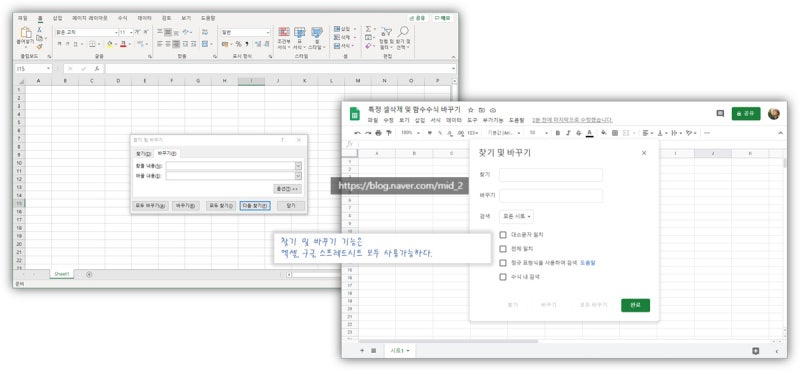Click the Excel font color red A
Viewport: 800px width, 371px height.
tap(123, 44)
